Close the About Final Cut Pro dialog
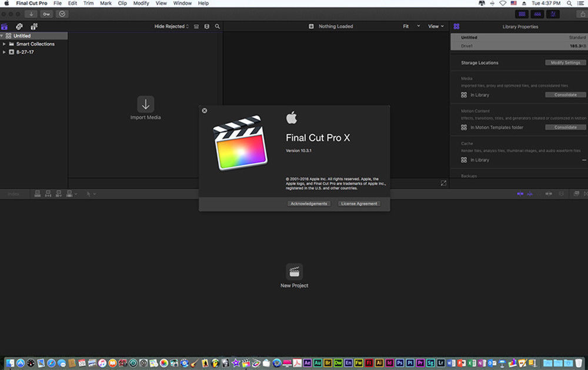This screenshot has height=370, width=588. click(x=205, y=110)
